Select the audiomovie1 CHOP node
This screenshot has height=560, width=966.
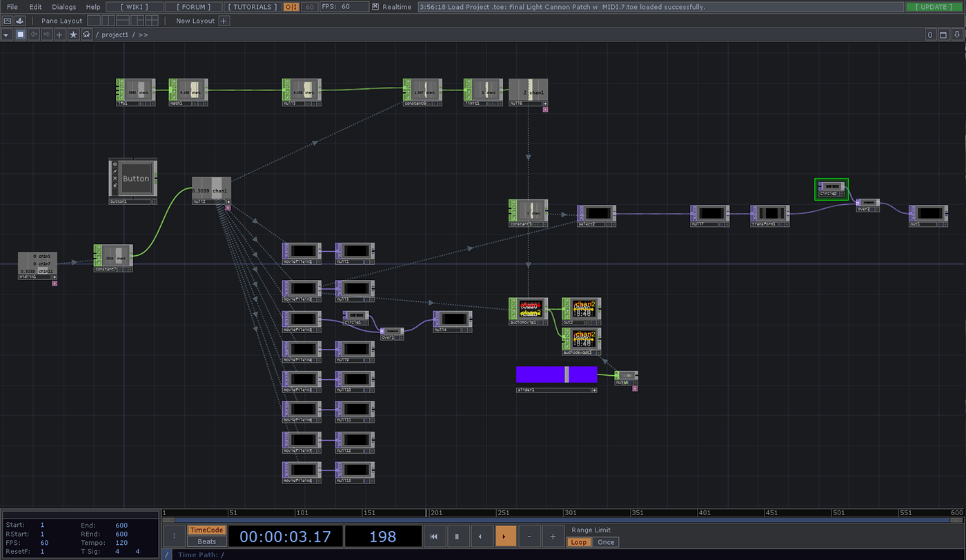(x=528, y=311)
